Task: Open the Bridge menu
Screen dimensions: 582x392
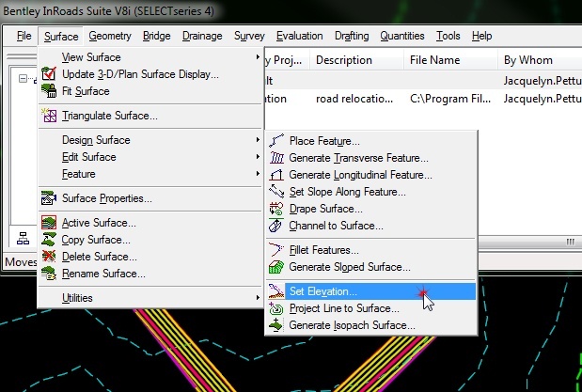Action: 157,36
